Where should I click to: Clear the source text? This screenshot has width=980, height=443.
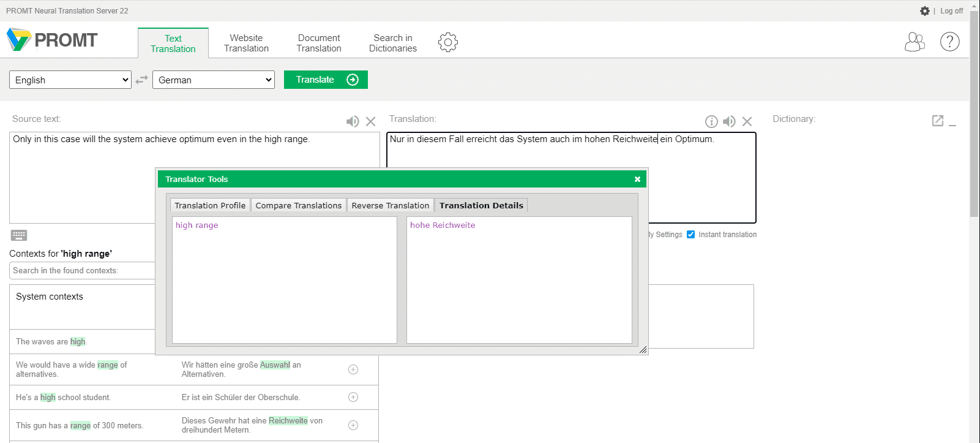(x=371, y=121)
